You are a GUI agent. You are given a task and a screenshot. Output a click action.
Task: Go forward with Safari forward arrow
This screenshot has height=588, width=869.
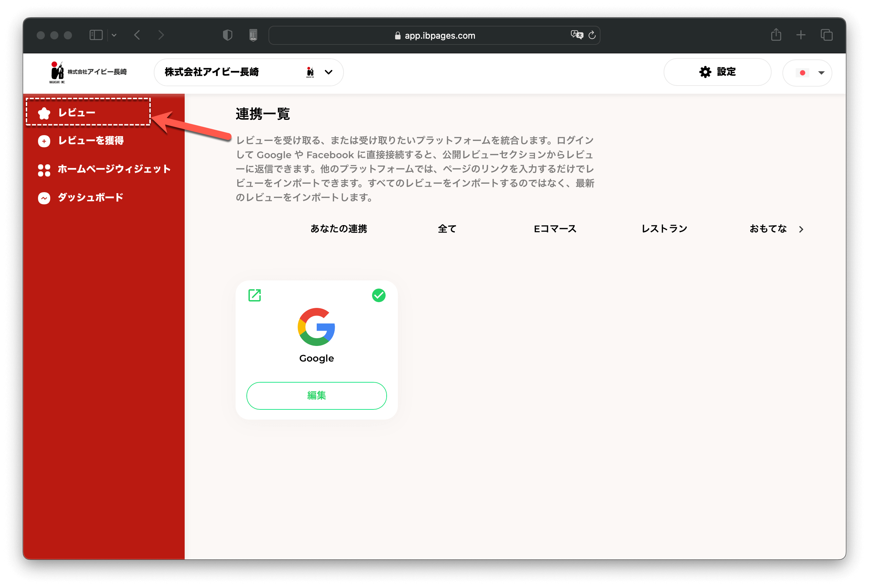click(x=161, y=35)
